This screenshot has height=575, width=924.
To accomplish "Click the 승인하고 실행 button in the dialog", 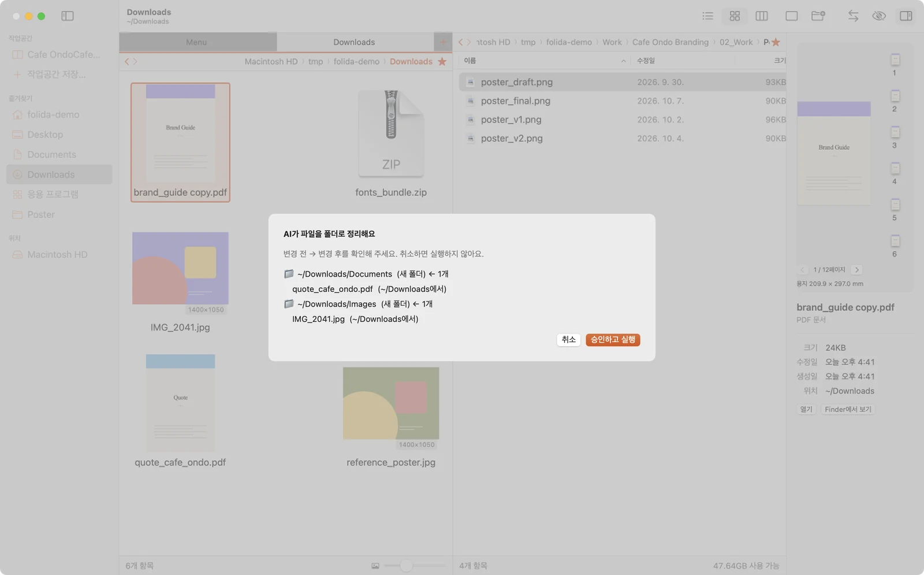I will 613,340.
